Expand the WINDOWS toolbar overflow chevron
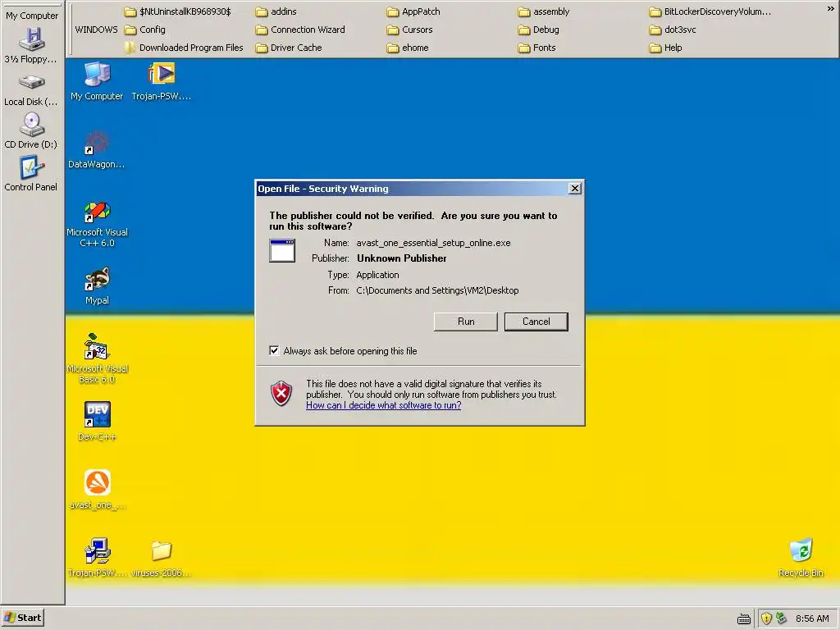Image resolution: width=840 pixels, height=630 pixels. pos(830,9)
